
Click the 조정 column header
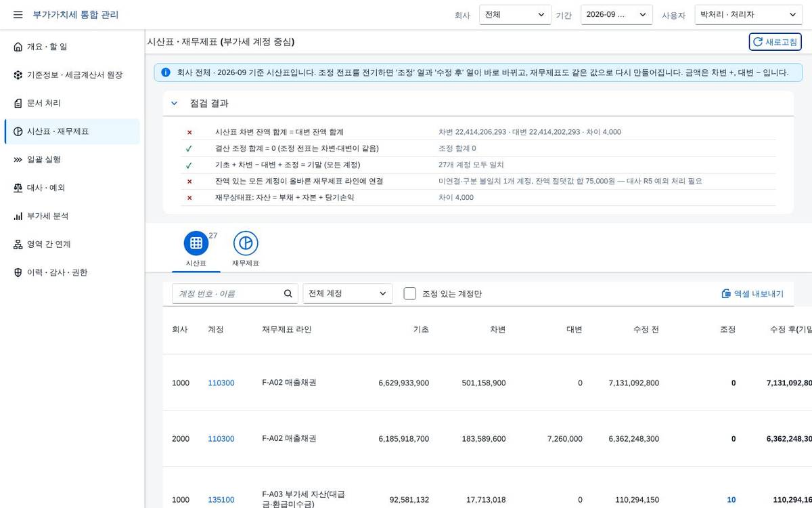click(x=727, y=329)
